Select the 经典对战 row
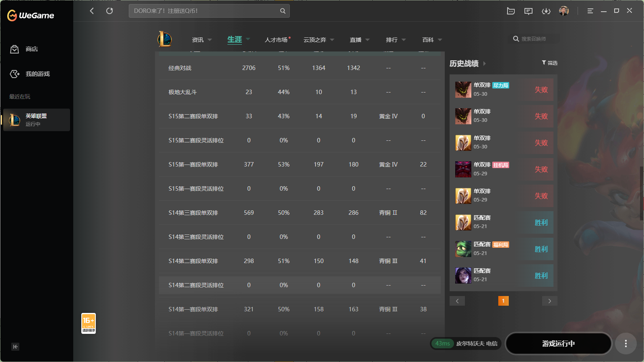The width and height of the screenshot is (644, 362). click(300, 68)
